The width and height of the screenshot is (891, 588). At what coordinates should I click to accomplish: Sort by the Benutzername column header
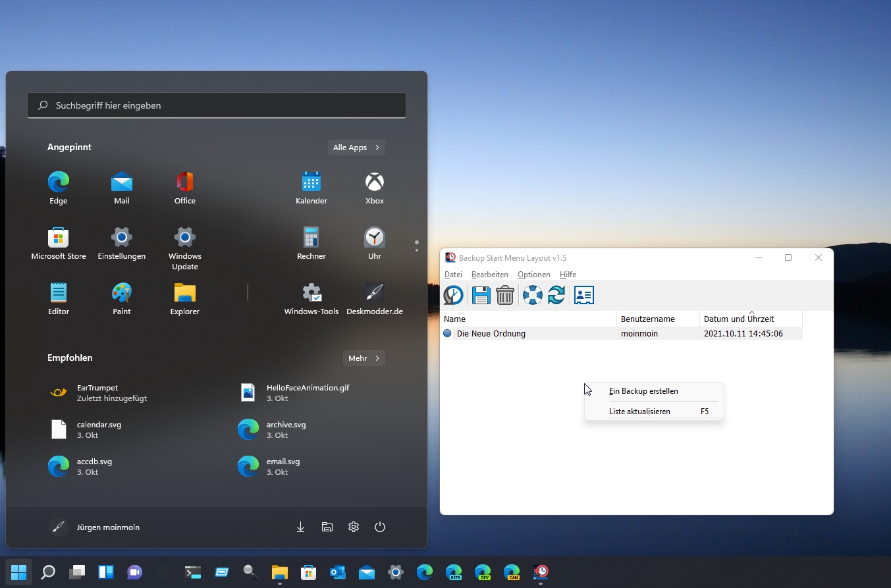[x=658, y=319]
